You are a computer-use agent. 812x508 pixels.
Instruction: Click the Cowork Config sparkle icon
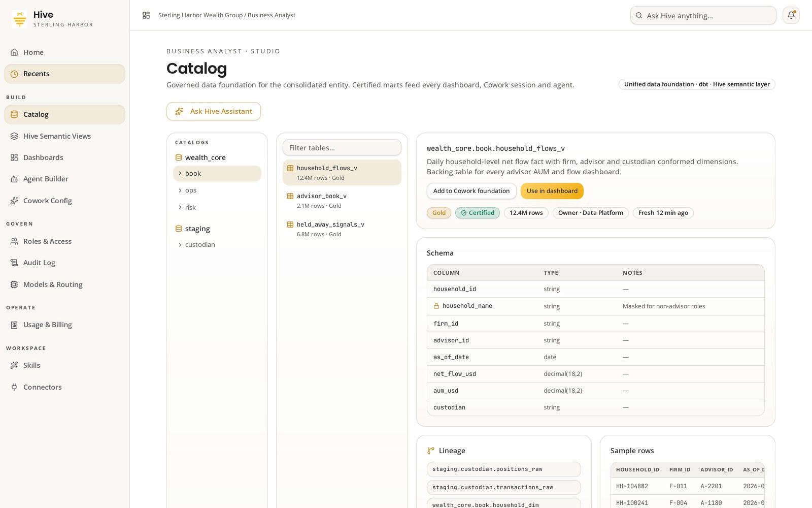coord(14,201)
